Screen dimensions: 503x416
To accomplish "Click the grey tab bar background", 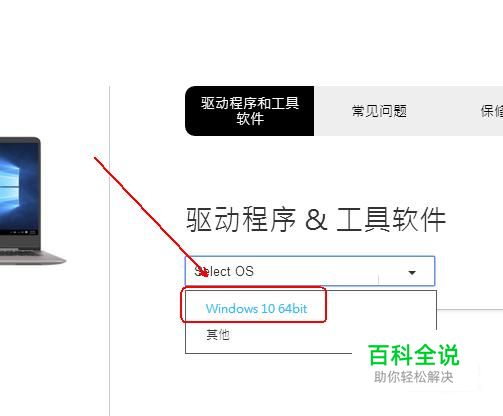I will click(x=443, y=111).
